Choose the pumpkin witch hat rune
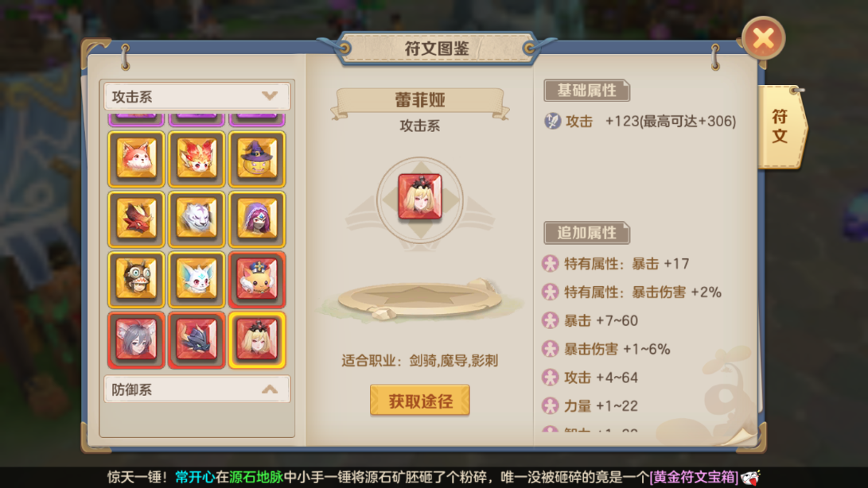This screenshot has width=868, height=488. pos(257,159)
